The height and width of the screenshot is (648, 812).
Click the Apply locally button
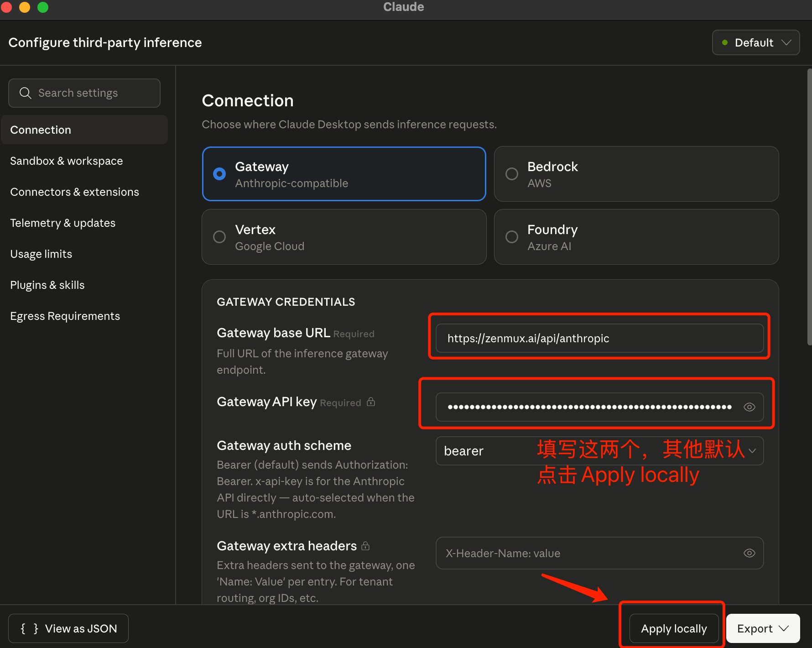point(674,628)
